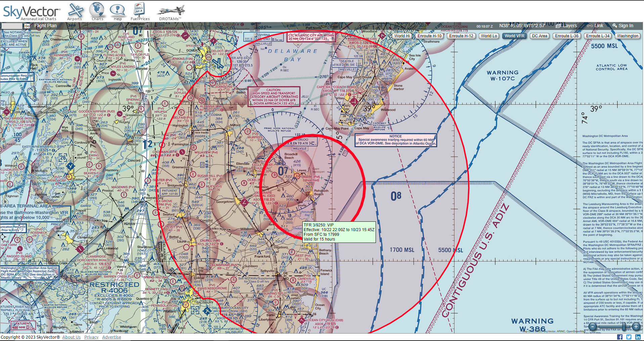Screen dimensions: 644x341
Task: Open the Privacy link
Action: [x=91, y=337]
